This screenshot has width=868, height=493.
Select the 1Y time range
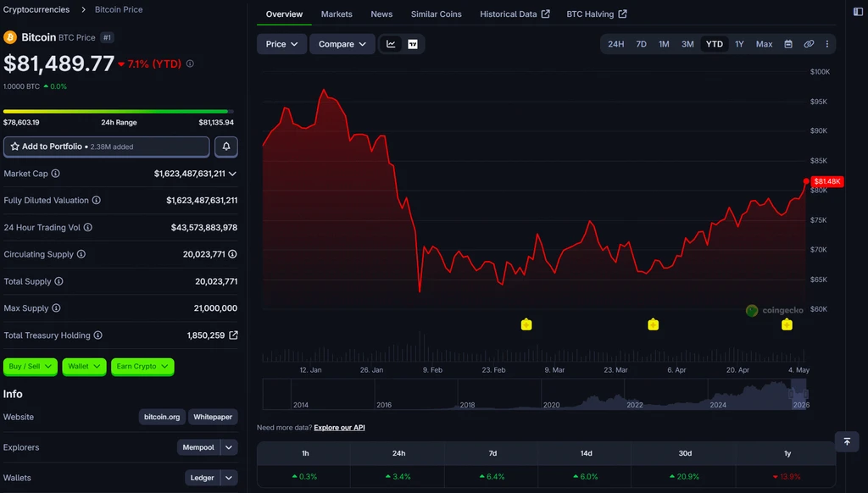[x=739, y=44]
